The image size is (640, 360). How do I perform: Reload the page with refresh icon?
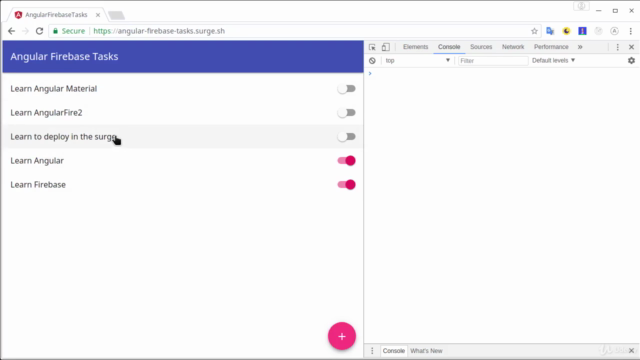(x=39, y=31)
